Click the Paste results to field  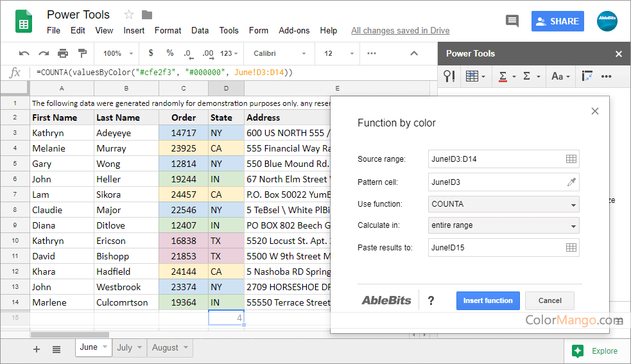click(503, 248)
